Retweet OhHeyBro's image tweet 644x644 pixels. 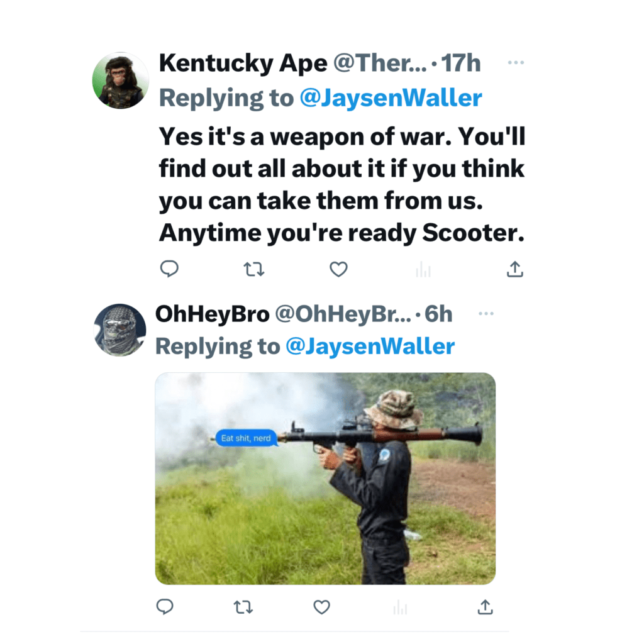[x=243, y=607]
